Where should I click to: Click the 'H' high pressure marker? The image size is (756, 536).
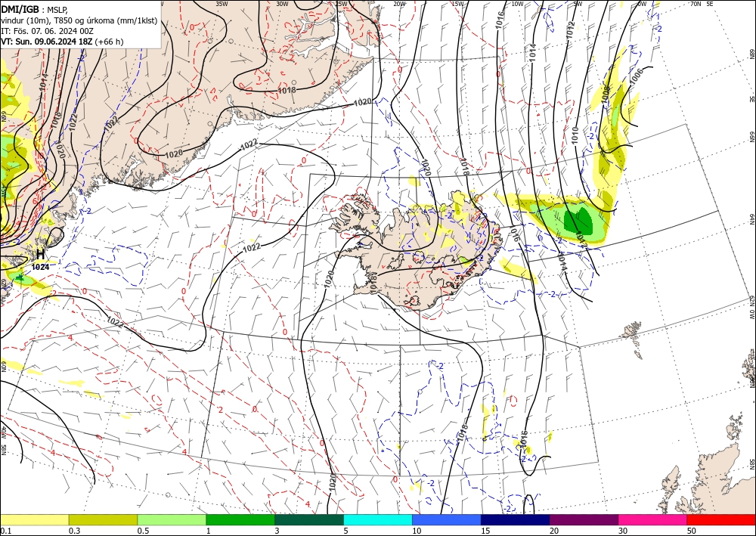[x=41, y=254]
